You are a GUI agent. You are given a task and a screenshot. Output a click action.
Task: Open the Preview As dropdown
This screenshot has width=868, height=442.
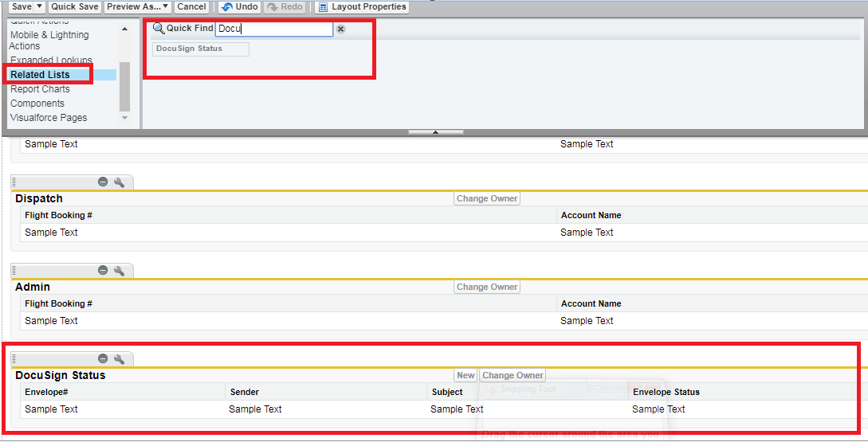coord(138,6)
